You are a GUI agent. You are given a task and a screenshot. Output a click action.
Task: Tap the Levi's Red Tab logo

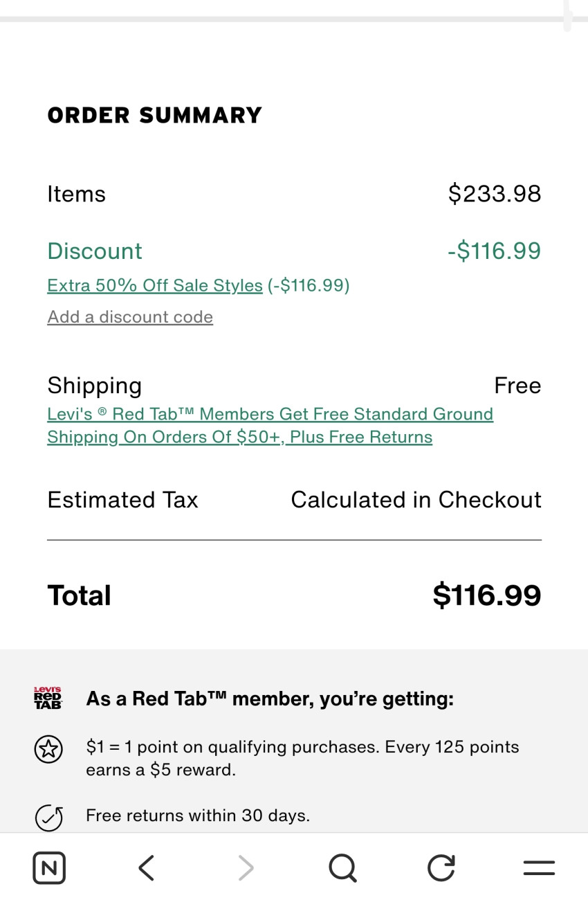click(x=48, y=698)
